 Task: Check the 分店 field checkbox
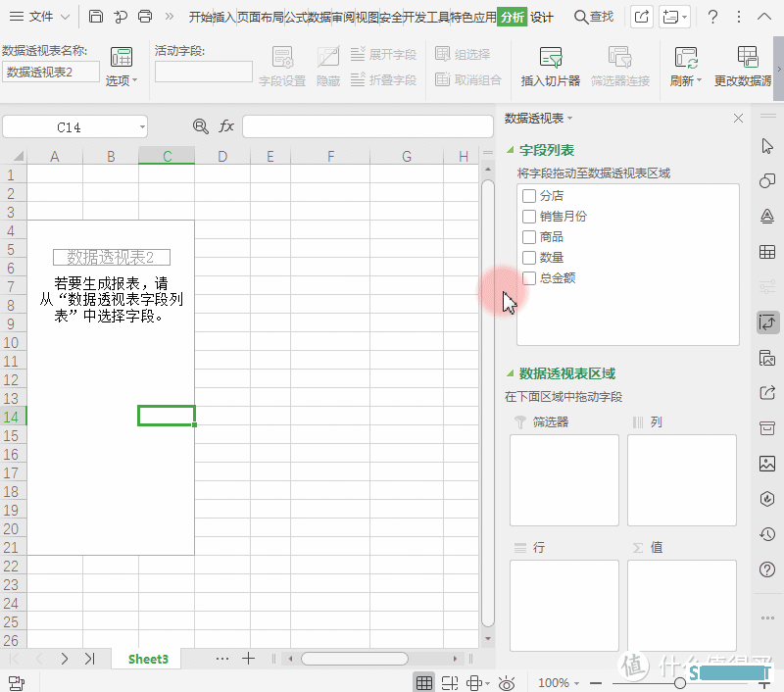(x=529, y=195)
